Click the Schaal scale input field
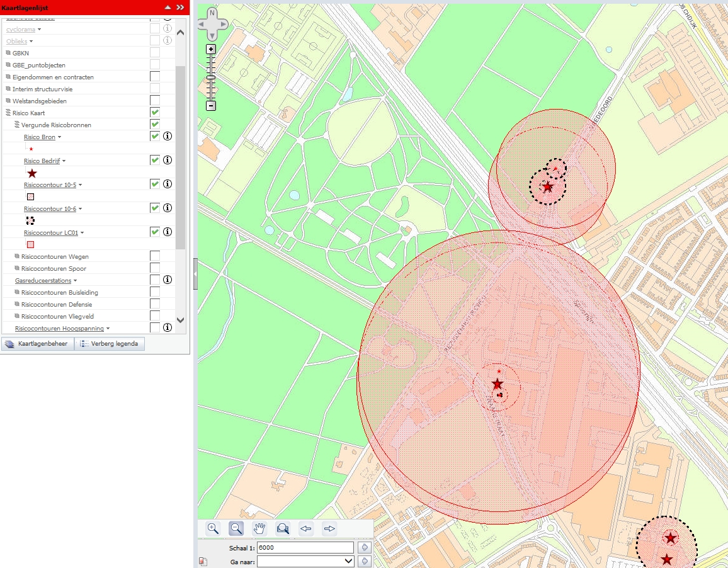Screen dimensions: 728x568 [305, 548]
